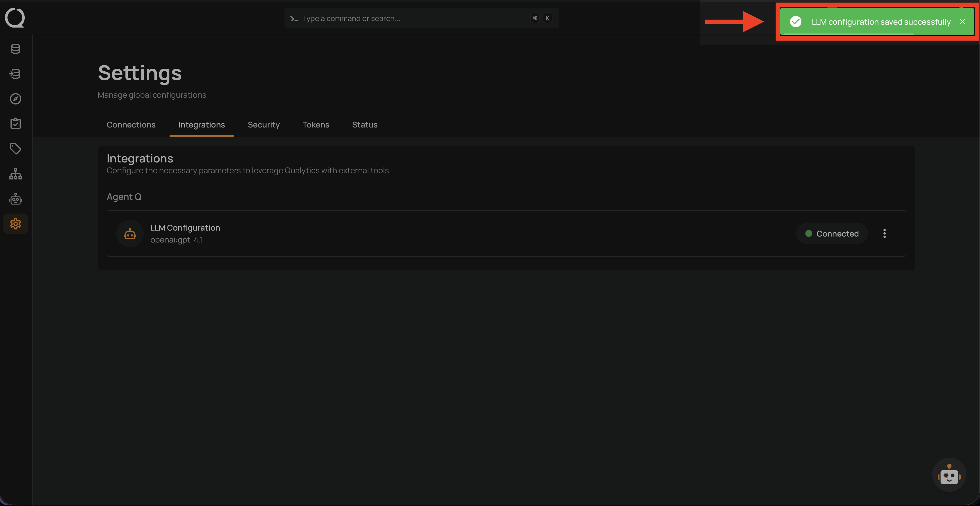Image resolution: width=980 pixels, height=506 pixels.
Task: Open the hierarchy flow sidebar icon
Action: [16, 174]
